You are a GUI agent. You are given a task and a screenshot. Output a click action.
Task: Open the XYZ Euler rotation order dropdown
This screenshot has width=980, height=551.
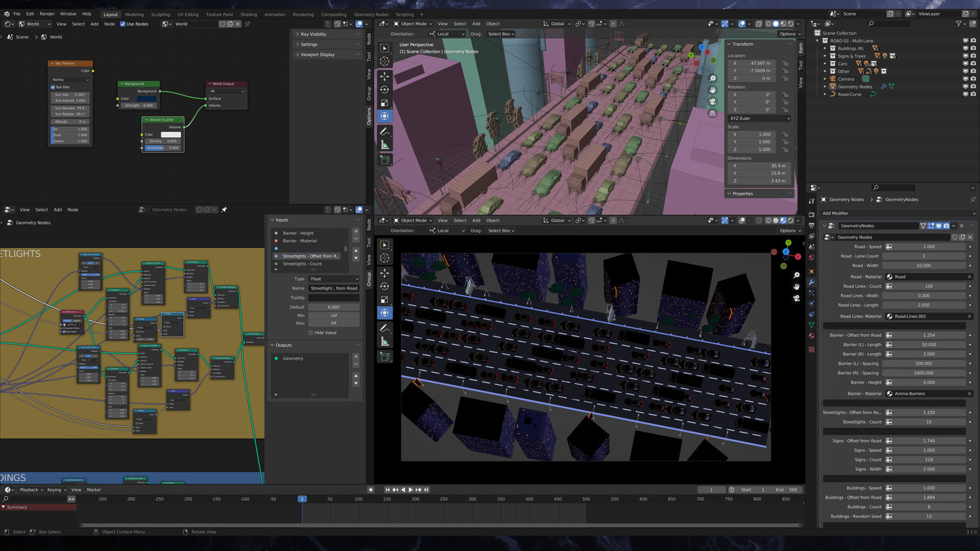click(x=758, y=119)
